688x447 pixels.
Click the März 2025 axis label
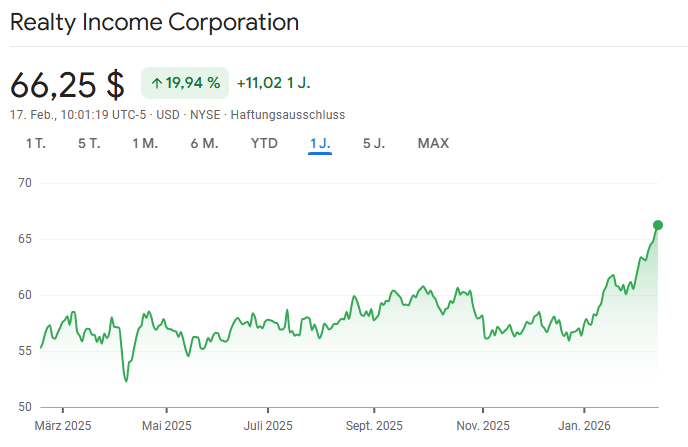(62, 426)
